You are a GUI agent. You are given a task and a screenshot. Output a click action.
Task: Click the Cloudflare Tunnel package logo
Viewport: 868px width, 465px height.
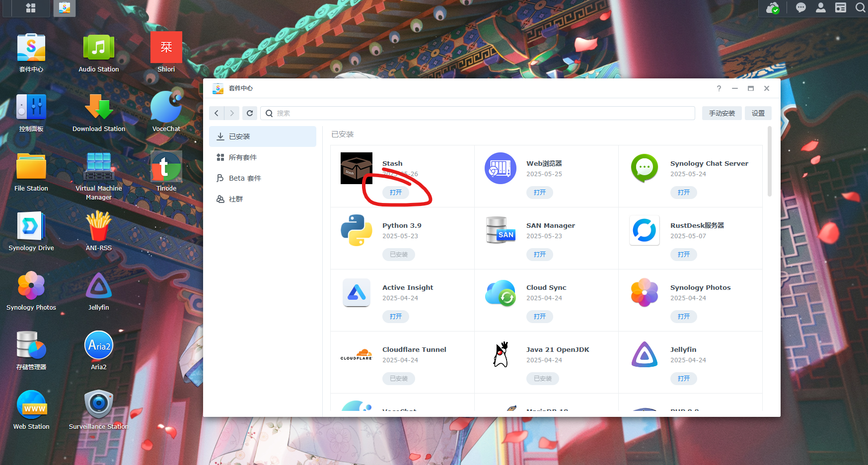click(357, 354)
